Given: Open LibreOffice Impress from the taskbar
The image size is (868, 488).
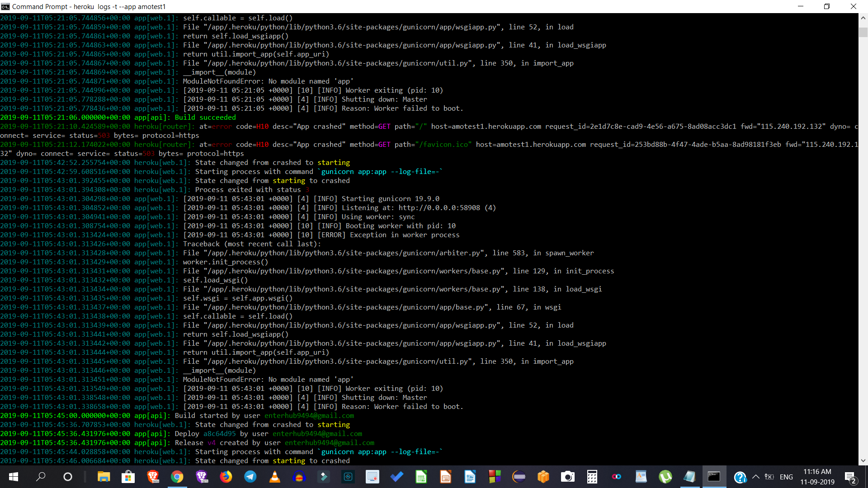Looking at the screenshot, I should point(446,477).
